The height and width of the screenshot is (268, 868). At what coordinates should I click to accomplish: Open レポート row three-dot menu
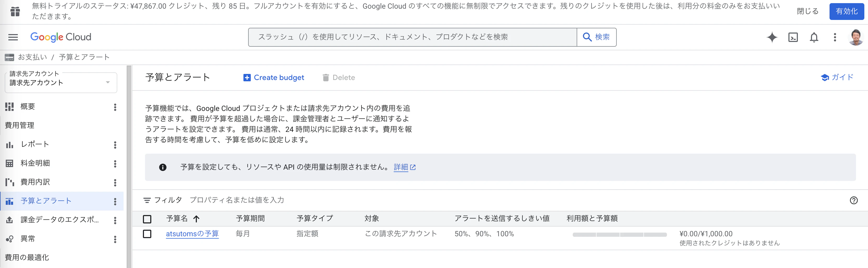click(x=115, y=145)
